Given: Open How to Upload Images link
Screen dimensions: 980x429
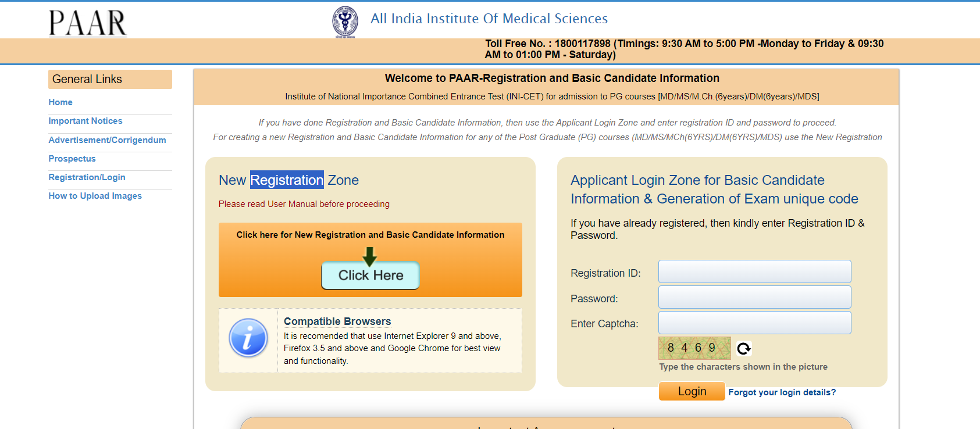Looking at the screenshot, I should [x=95, y=196].
